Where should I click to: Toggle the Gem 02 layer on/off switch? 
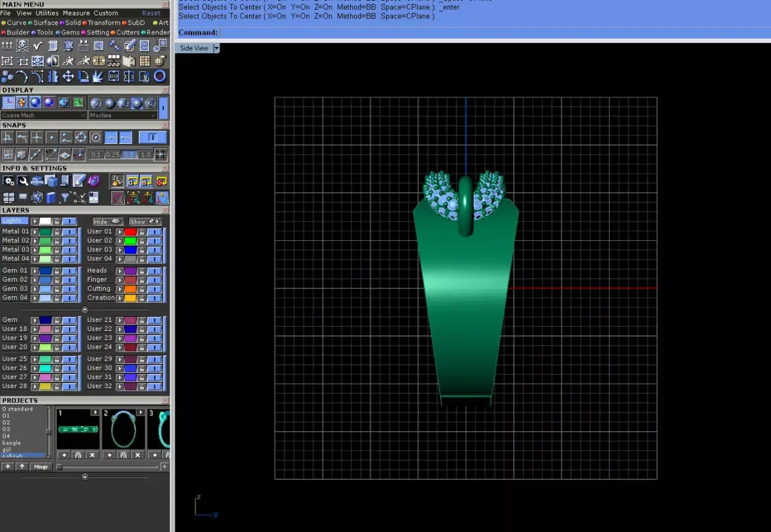click(x=69, y=280)
